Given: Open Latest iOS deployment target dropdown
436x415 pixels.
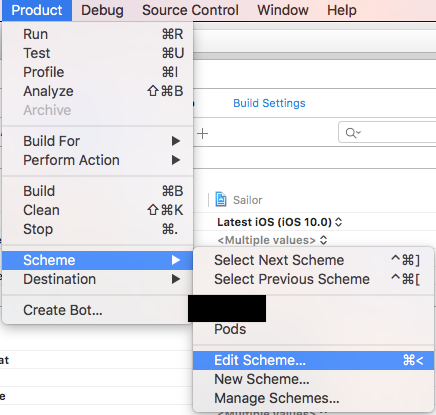Looking at the screenshot, I should pyautogui.click(x=279, y=222).
